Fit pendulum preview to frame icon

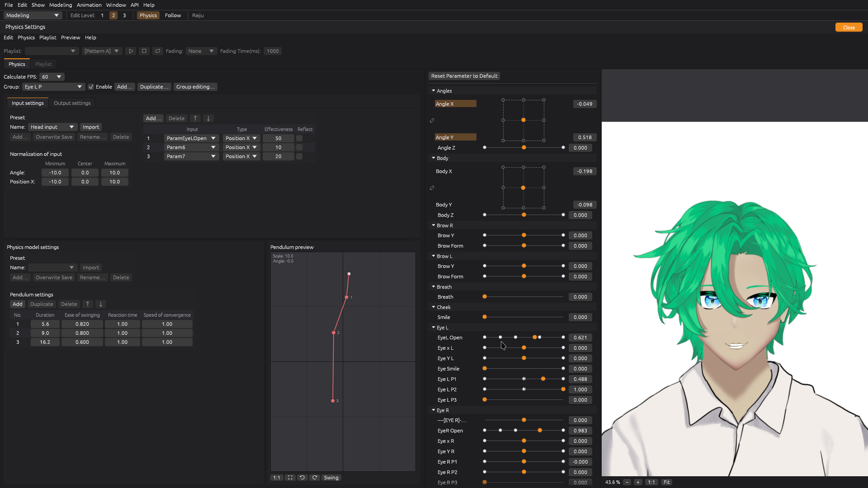point(290,478)
